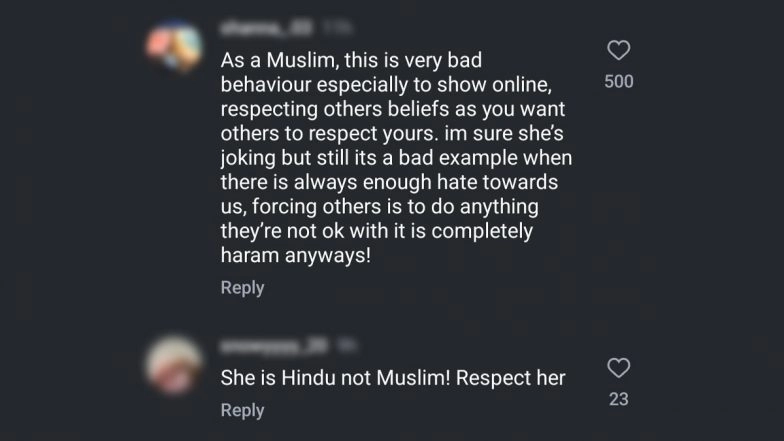Like the comment starting "As a Muslim"
The image size is (784, 441).
[618, 50]
